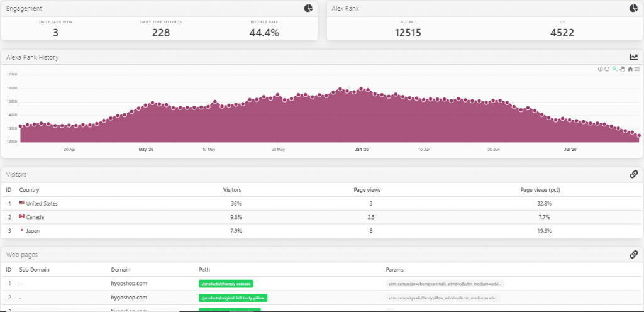Click the US rank value 4522

pos(562,33)
